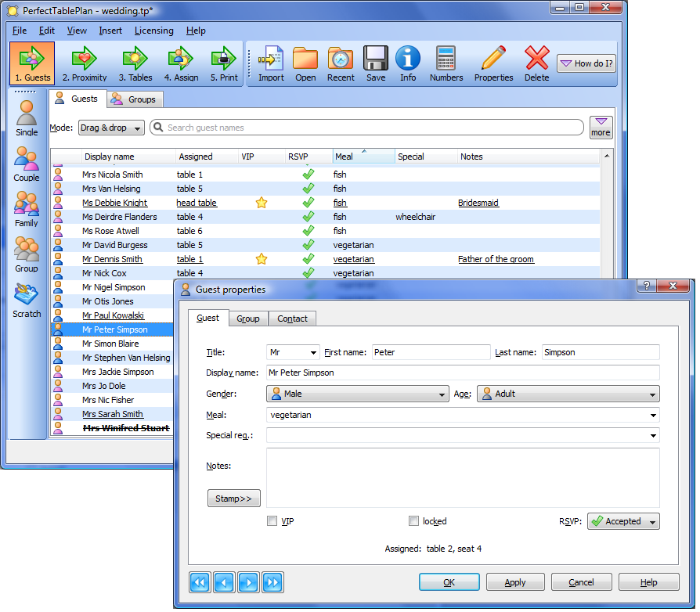Open the Scratch area icon
This screenshot has width=700, height=612.
coord(27,301)
